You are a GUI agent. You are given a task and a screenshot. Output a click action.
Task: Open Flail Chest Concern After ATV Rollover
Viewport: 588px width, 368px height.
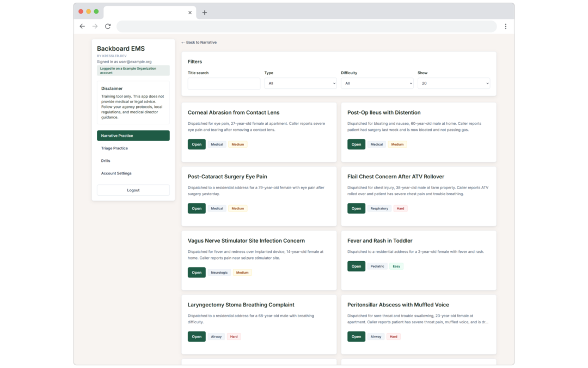[356, 208]
